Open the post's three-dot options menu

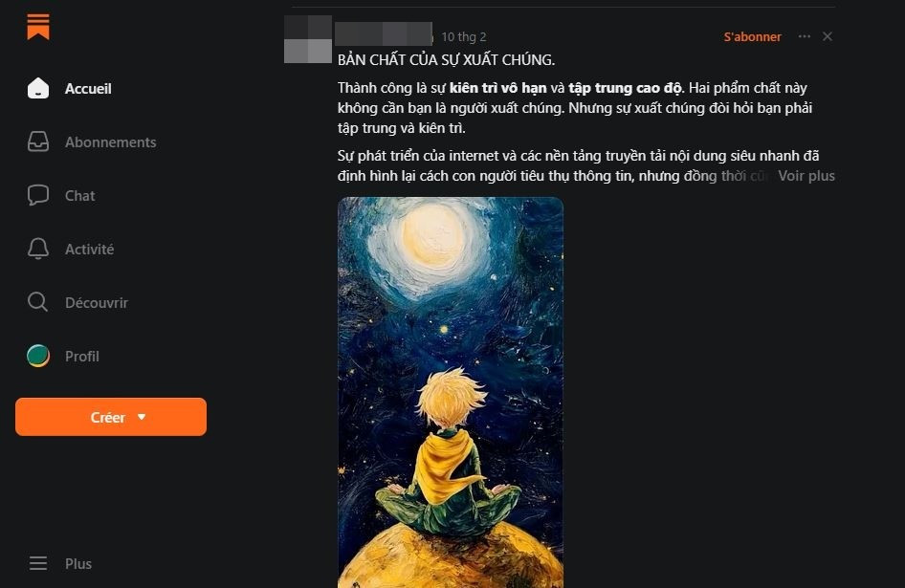coord(804,36)
